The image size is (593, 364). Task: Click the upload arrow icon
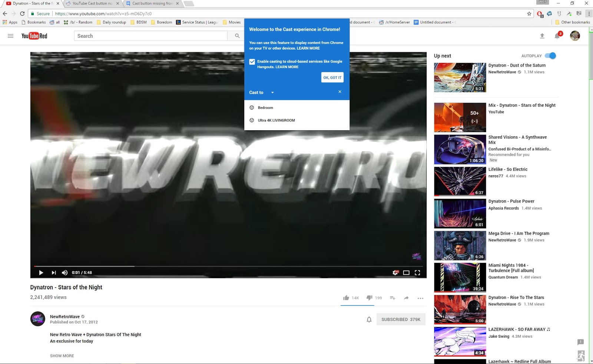(542, 36)
